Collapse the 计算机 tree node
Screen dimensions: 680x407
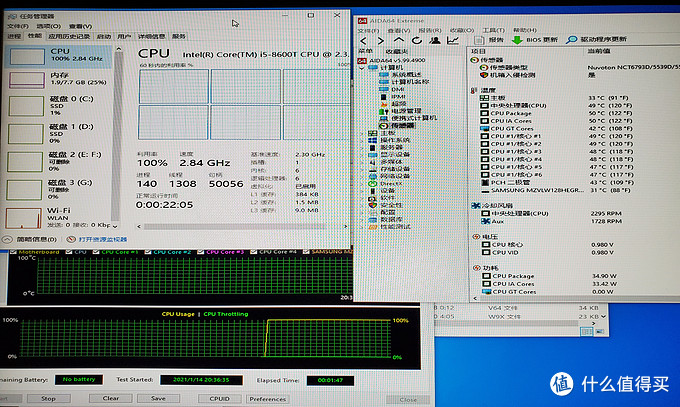[x=362, y=68]
